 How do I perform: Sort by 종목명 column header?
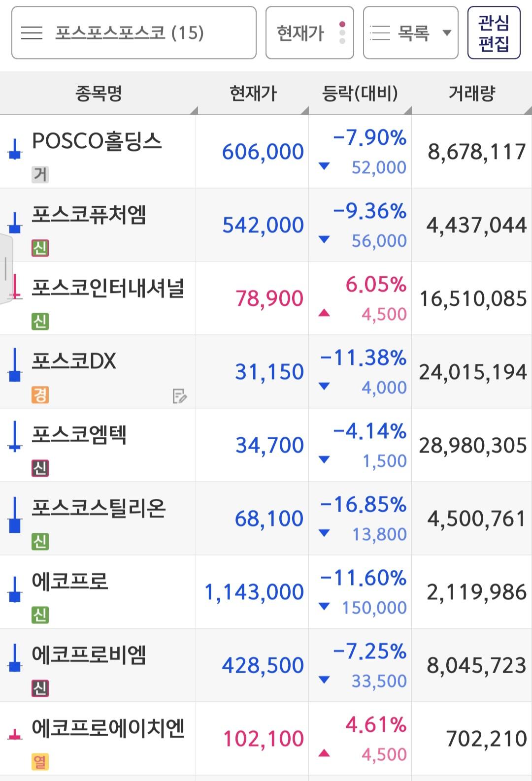(x=99, y=93)
